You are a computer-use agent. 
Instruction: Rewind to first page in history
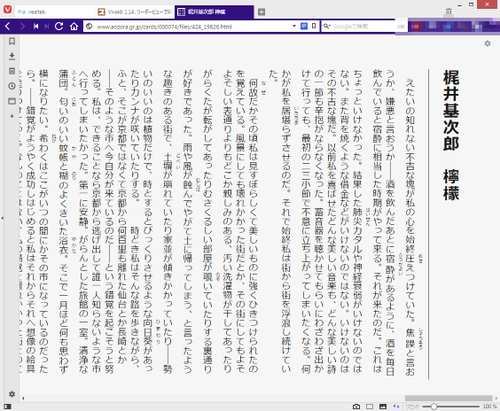click(x=36, y=26)
